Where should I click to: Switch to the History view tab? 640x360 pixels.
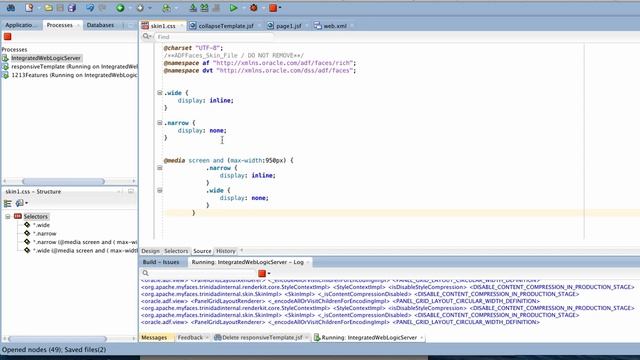226,251
